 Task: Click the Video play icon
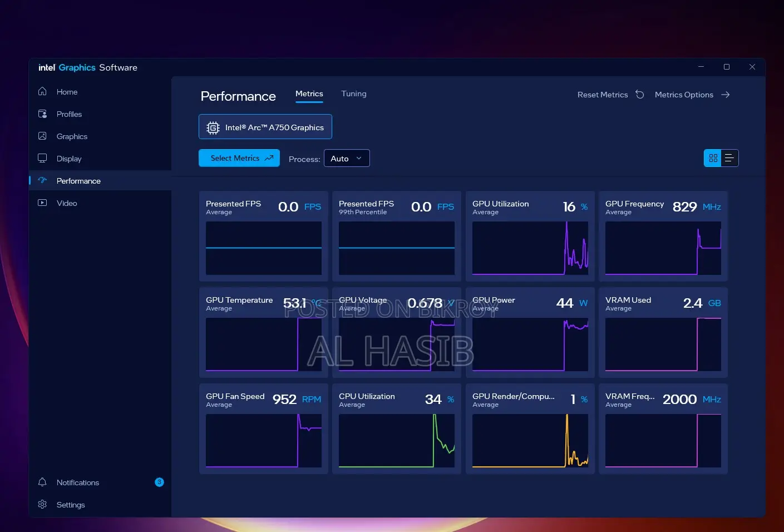tap(42, 203)
